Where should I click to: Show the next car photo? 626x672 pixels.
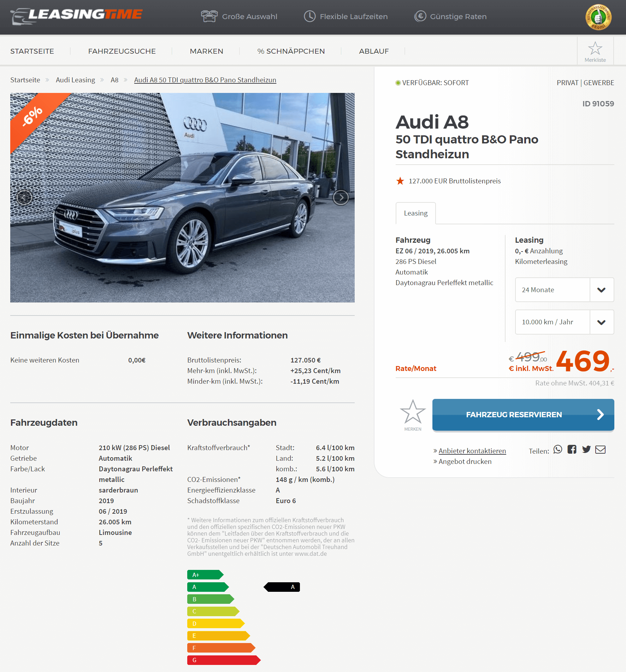(341, 198)
